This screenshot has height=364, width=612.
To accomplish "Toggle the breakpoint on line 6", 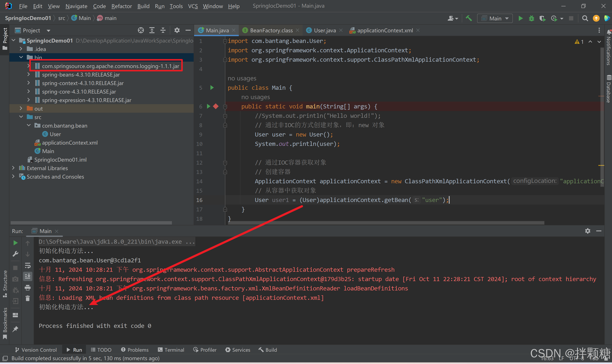I will coord(216,107).
